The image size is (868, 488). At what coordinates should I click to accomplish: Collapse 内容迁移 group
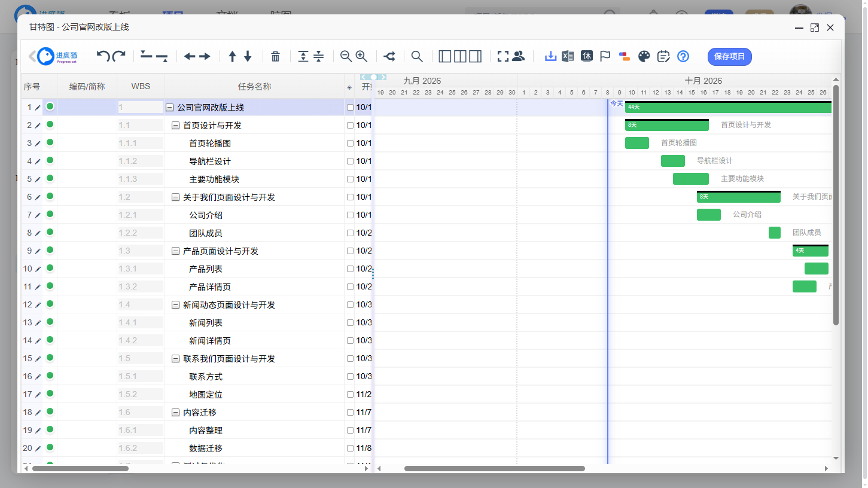(x=175, y=413)
